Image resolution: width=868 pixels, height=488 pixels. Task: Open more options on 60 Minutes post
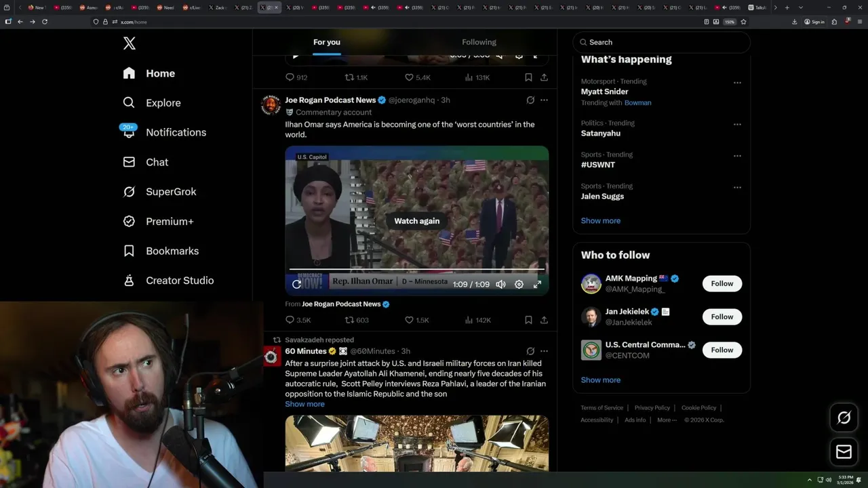pos(544,351)
